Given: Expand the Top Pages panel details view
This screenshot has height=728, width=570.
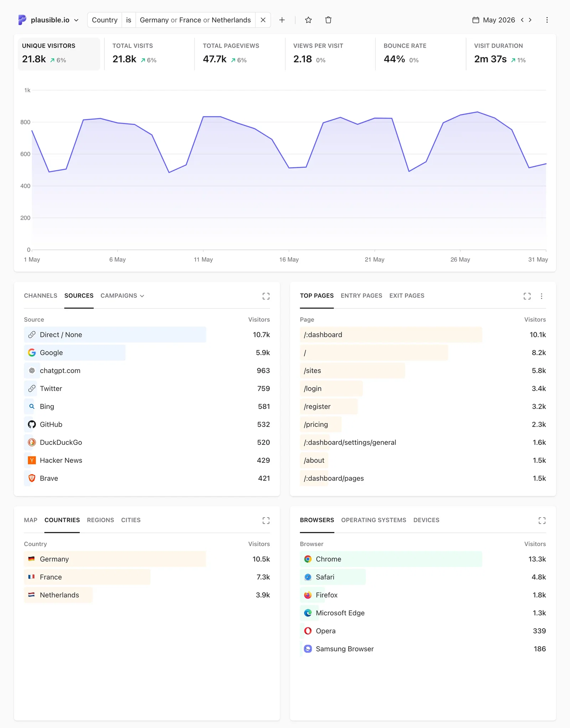Looking at the screenshot, I should [527, 296].
